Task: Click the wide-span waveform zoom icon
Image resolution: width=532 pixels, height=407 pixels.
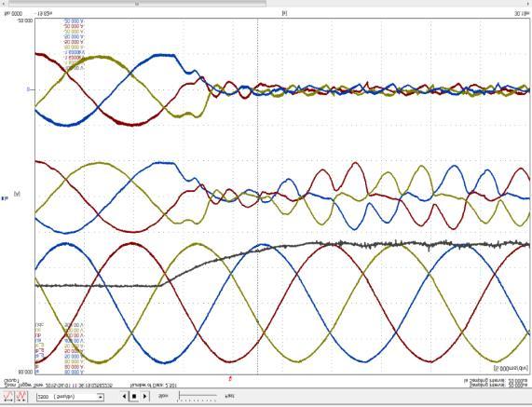Action: [7, 396]
